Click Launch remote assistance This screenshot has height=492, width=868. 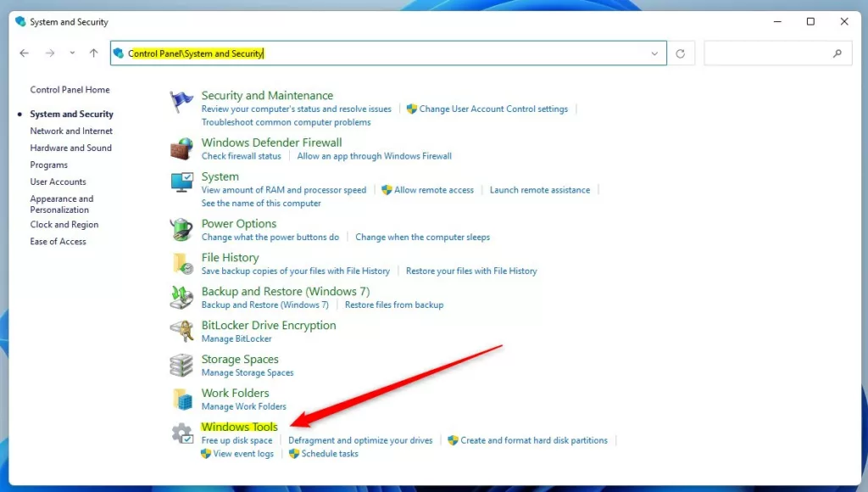tap(540, 190)
